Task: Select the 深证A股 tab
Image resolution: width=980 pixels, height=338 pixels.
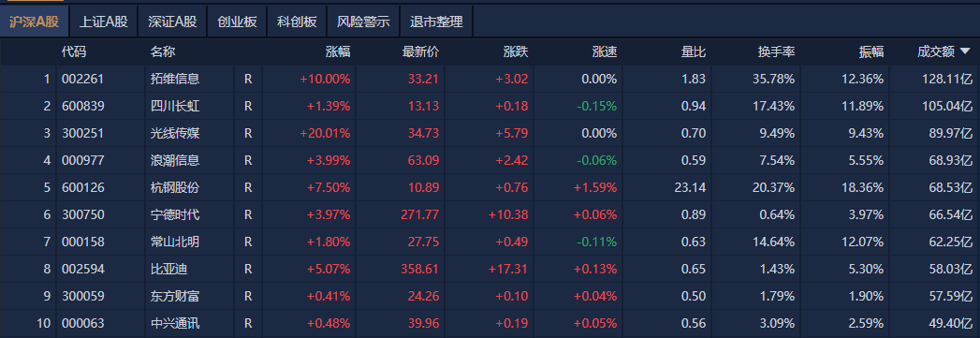Action: (172, 22)
